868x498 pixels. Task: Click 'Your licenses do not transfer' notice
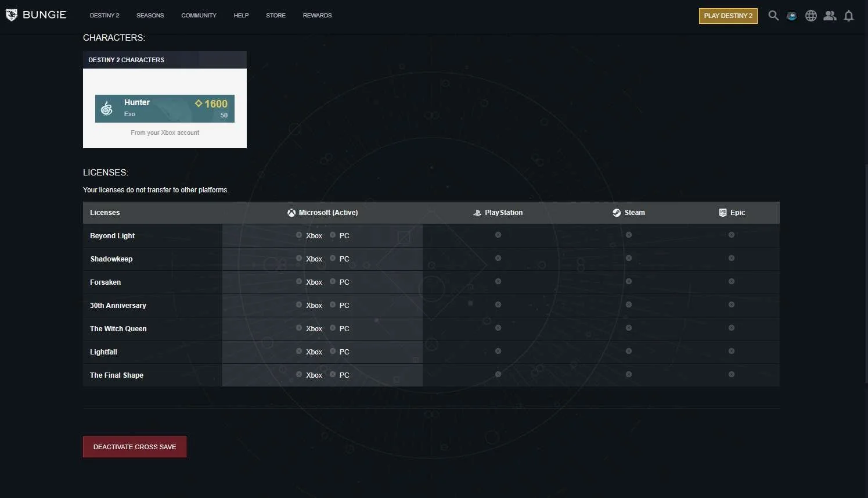coord(156,190)
